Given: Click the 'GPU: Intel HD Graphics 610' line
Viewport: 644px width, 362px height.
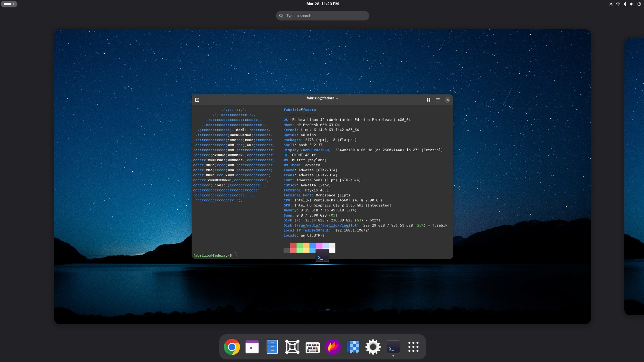Looking at the screenshot, I should coord(337,205).
